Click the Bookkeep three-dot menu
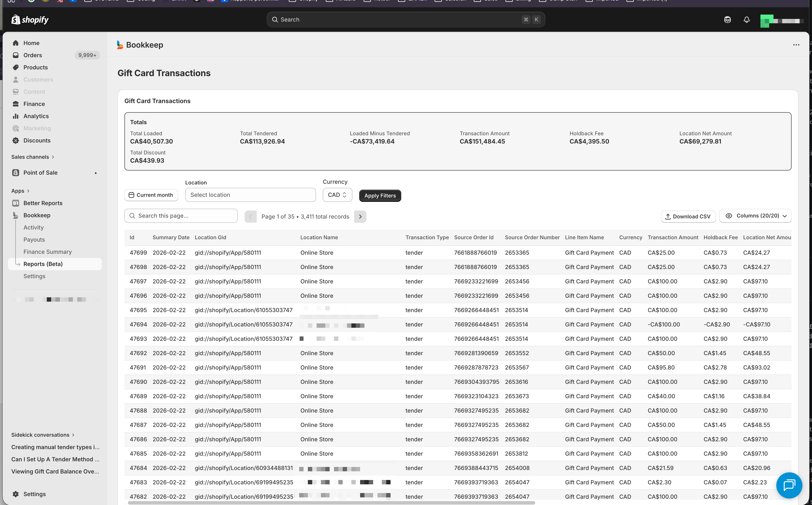The image size is (812, 505). tap(796, 45)
